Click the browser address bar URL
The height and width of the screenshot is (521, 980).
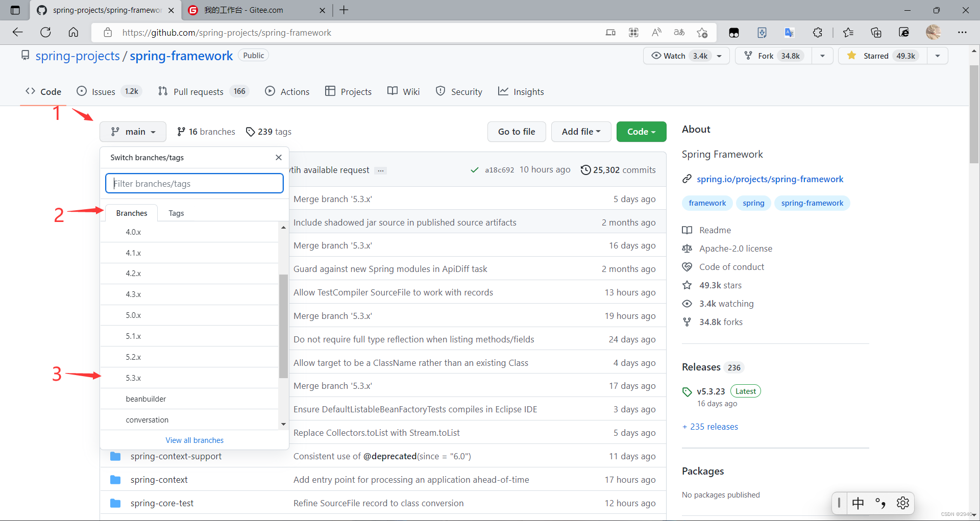point(227,33)
